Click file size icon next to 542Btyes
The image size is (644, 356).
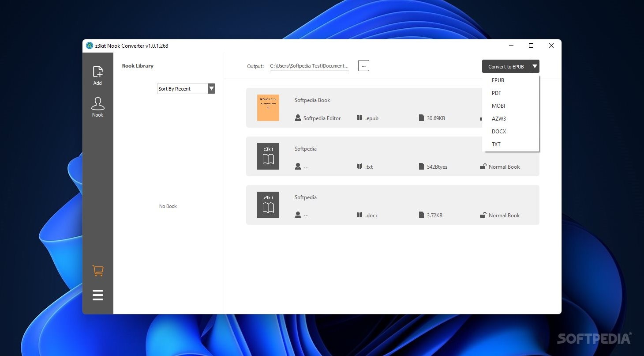[x=422, y=167]
